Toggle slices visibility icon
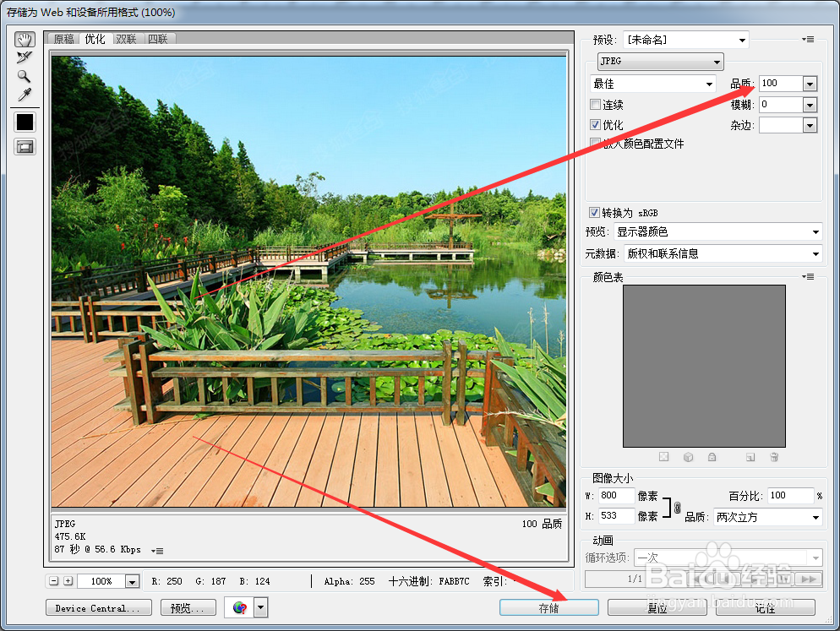This screenshot has width=840, height=631. (x=25, y=147)
